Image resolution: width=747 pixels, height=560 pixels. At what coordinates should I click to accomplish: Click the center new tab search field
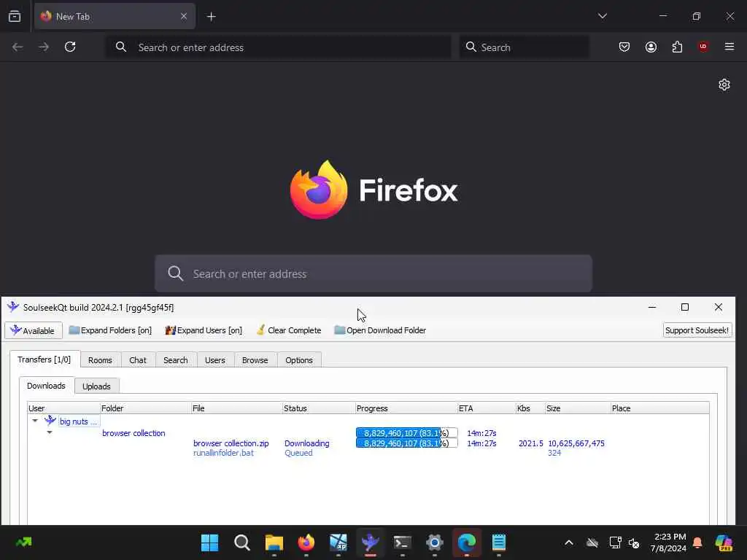pos(373,274)
